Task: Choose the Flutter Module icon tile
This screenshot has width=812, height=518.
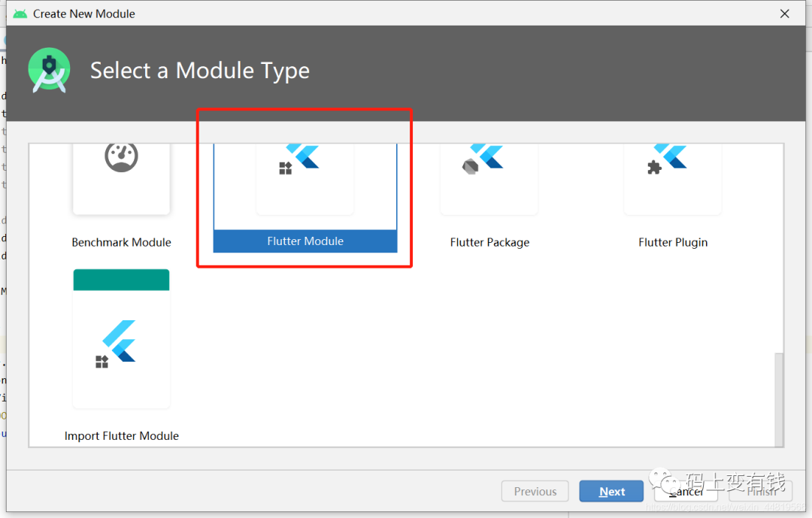Action: [x=305, y=179]
